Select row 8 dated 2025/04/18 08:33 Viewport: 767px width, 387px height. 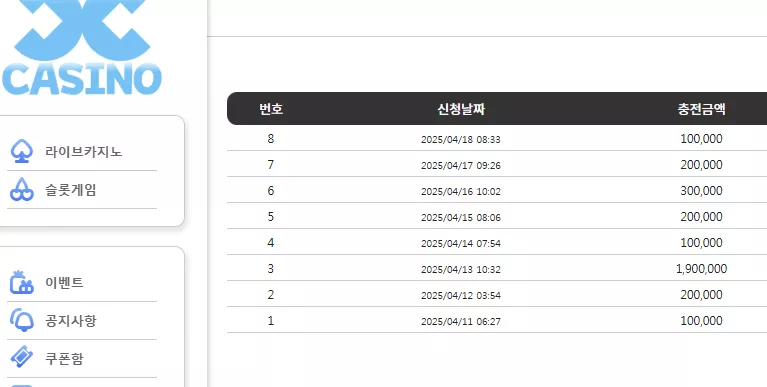497,138
